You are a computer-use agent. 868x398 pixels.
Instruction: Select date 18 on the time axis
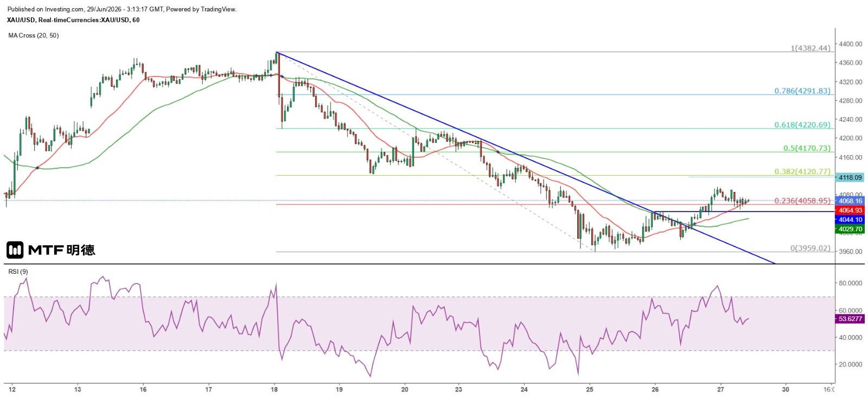pyautogui.click(x=274, y=389)
